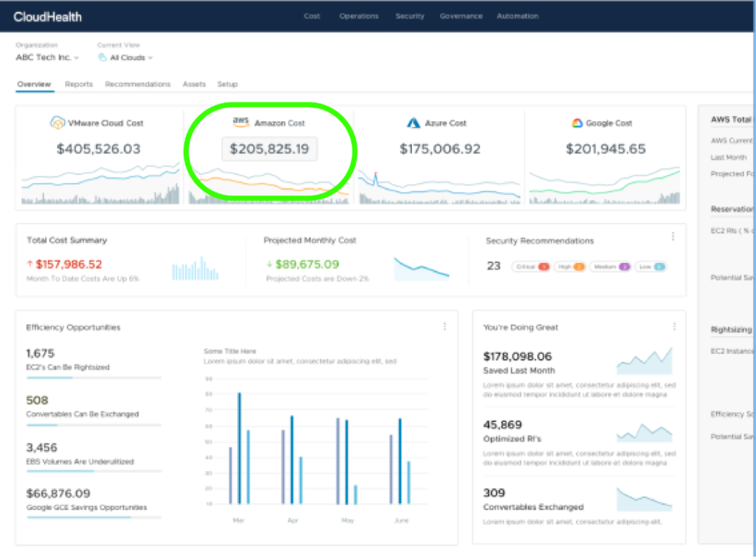The height and width of the screenshot is (557, 756).
Task: Select the Azure icon above Azure Cost
Action: pyautogui.click(x=413, y=123)
